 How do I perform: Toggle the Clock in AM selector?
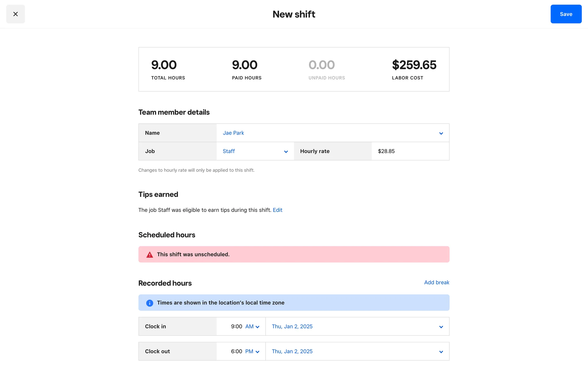point(252,327)
